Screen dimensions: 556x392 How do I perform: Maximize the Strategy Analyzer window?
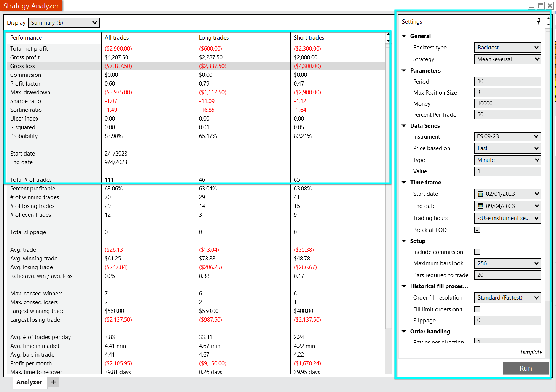(x=541, y=5)
